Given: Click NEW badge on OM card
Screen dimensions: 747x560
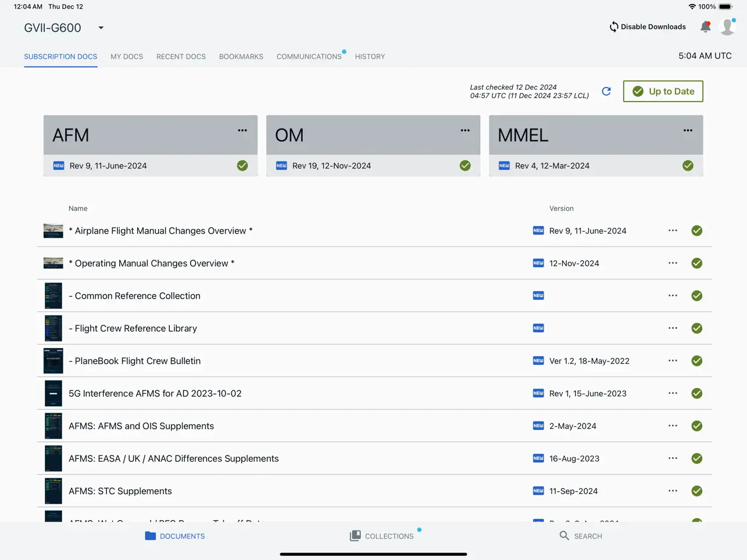Looking at the screenshot, I should (x=281, y=166).
